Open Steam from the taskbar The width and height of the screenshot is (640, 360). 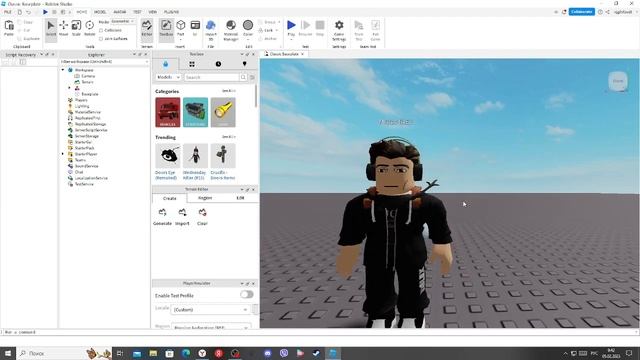316,353
